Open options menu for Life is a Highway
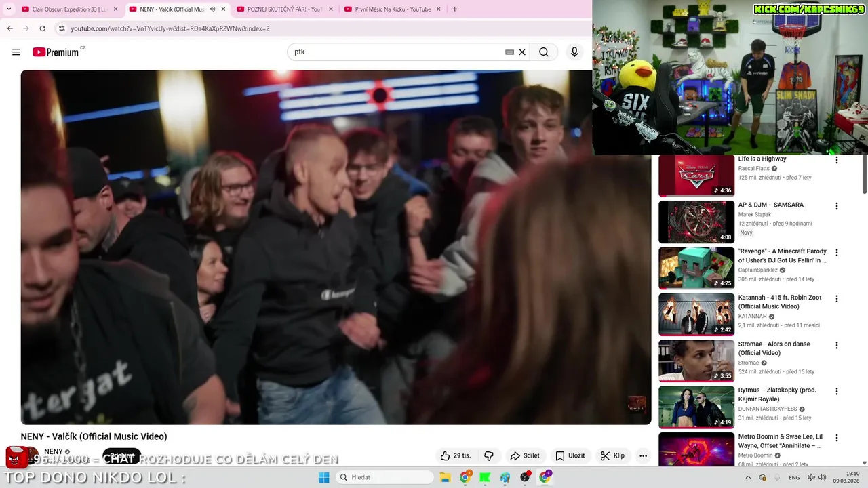The height and width of the screenshot is (488, 868). (836, 161)
